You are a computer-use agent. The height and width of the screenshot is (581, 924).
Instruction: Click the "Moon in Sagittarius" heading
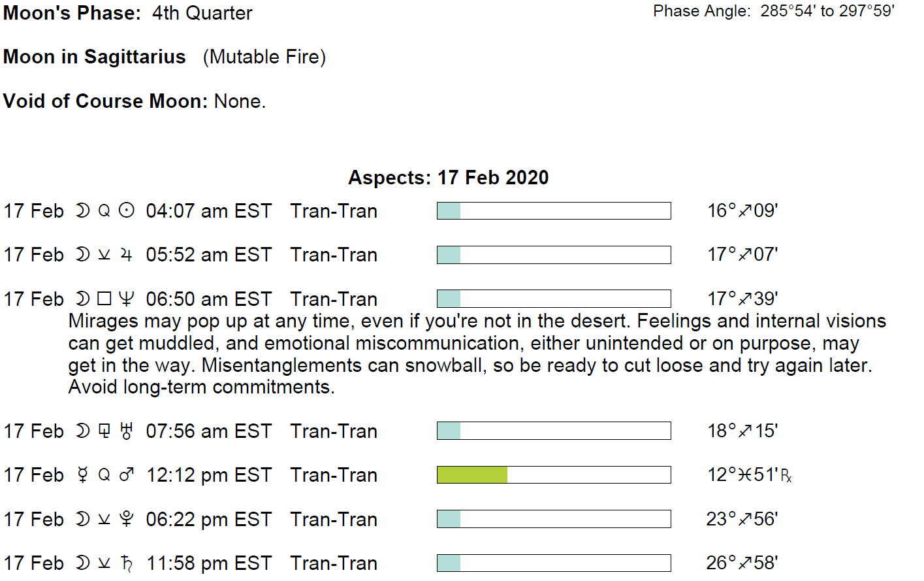click(x=95, y=57)
